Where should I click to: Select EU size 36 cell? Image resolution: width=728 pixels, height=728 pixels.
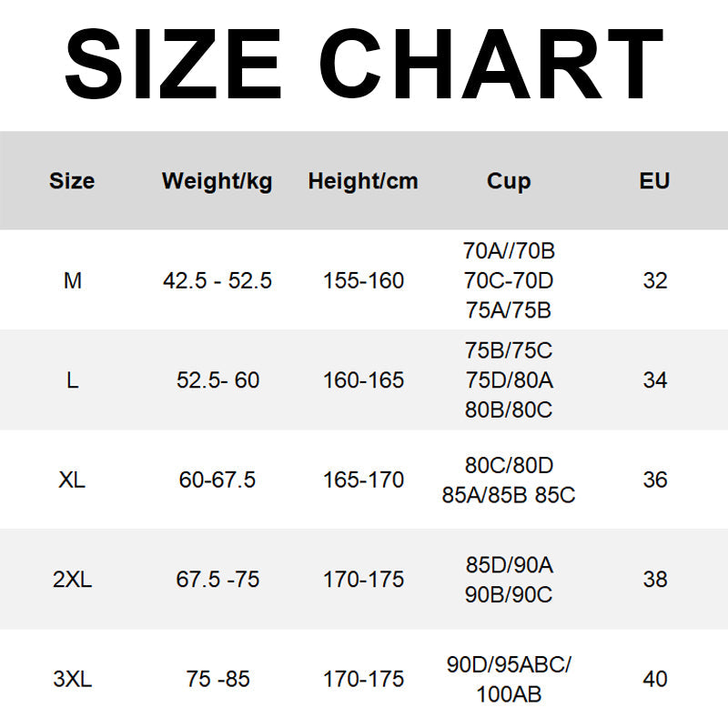coord(655,480)
